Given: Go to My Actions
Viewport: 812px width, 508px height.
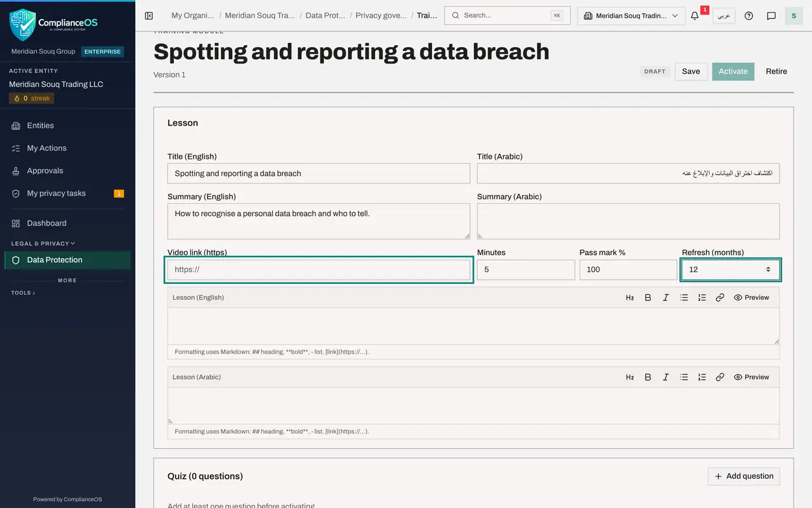Looking at the screenshot, I should click(67, 148).
